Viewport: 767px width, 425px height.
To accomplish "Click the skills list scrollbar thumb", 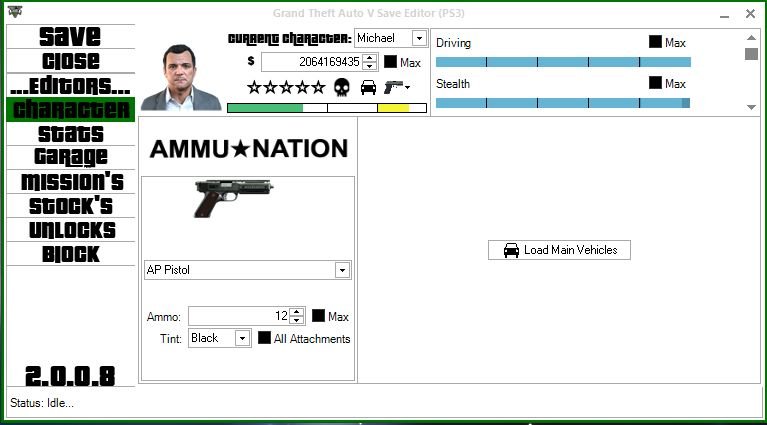I will tap(751, 54).
